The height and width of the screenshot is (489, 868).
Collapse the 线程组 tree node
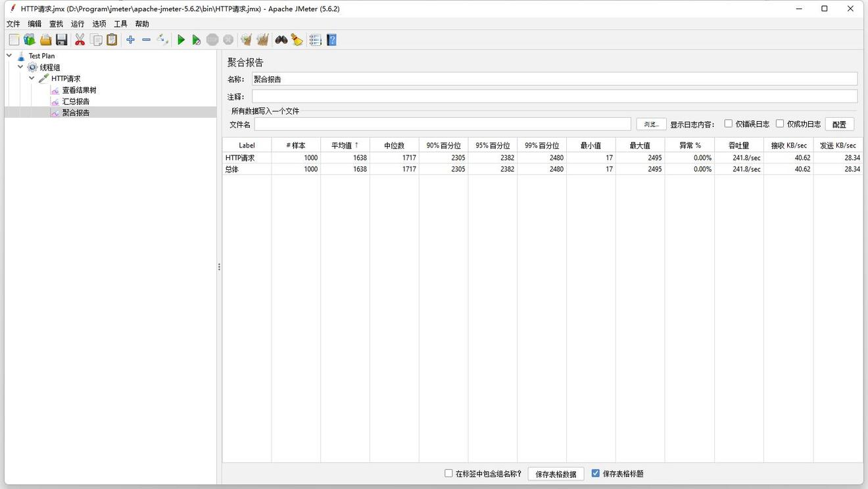tap(20, 67)
